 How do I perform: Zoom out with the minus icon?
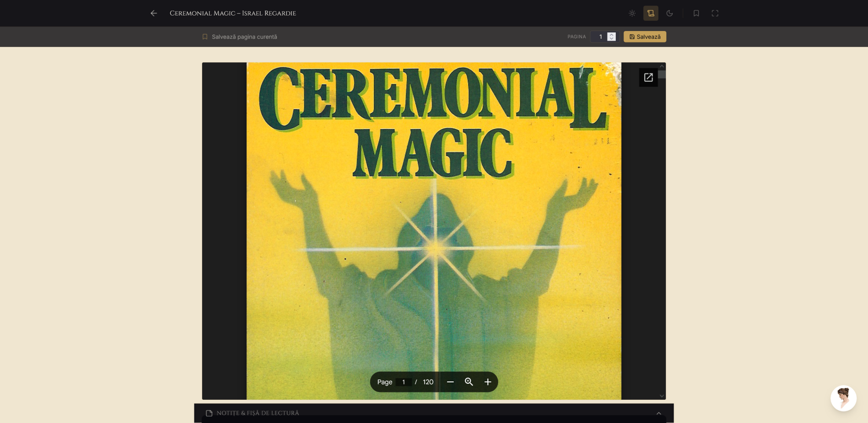450,382
